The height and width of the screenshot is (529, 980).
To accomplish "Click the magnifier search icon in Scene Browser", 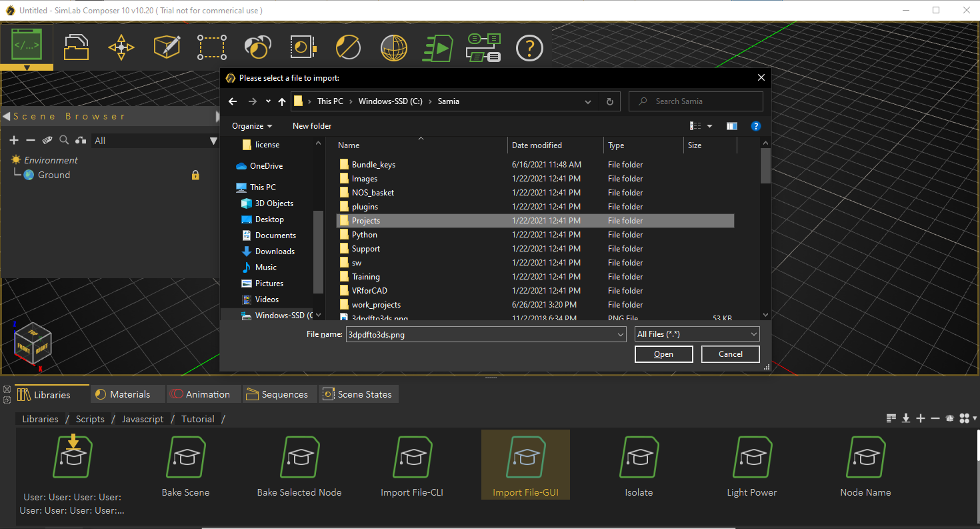I will pyautogui.click(x=64, y=140).
